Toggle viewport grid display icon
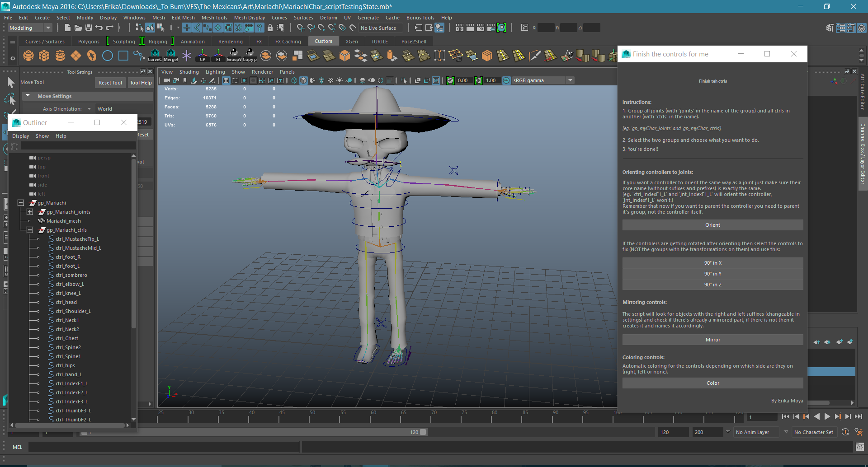868x467 pixels. tap(226, 80)
